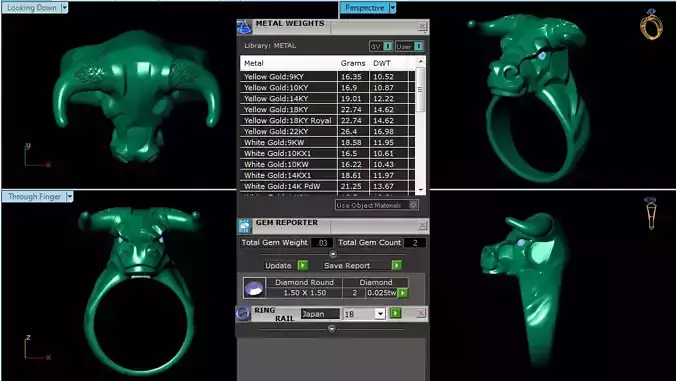Screen dimensions: 676x381
Task: Select the Yellow Gold:18KY Royal row
Action: [x=328, y=121]
